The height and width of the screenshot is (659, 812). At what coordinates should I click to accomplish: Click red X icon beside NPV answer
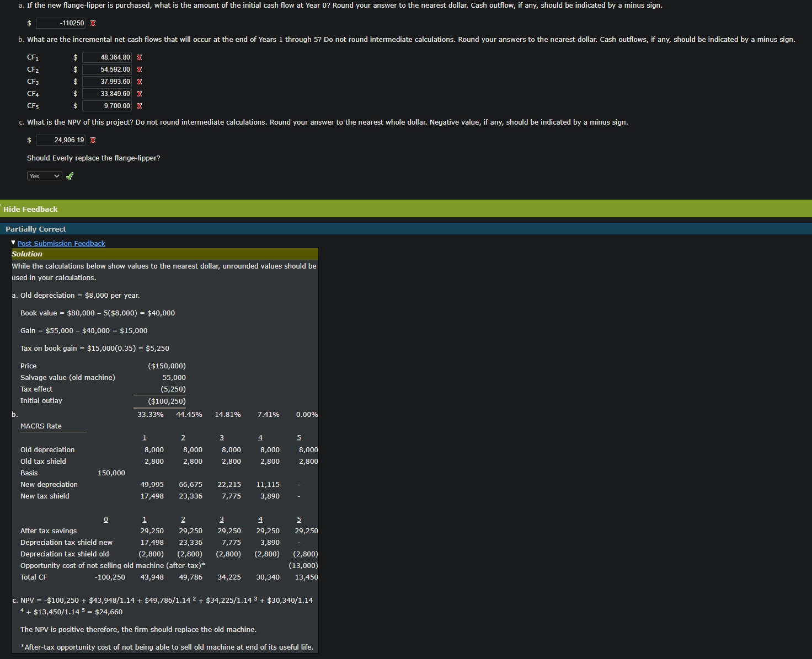click(x=93, y=140)
